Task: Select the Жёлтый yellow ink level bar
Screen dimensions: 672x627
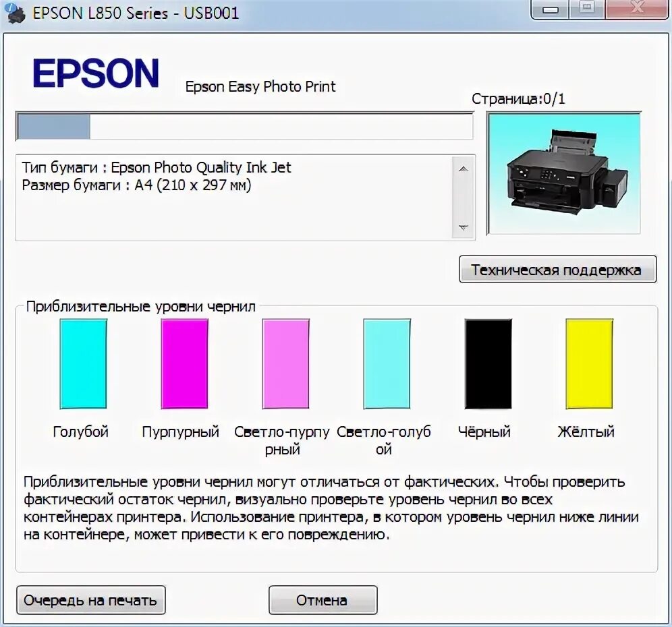Action: coord(589,363)
